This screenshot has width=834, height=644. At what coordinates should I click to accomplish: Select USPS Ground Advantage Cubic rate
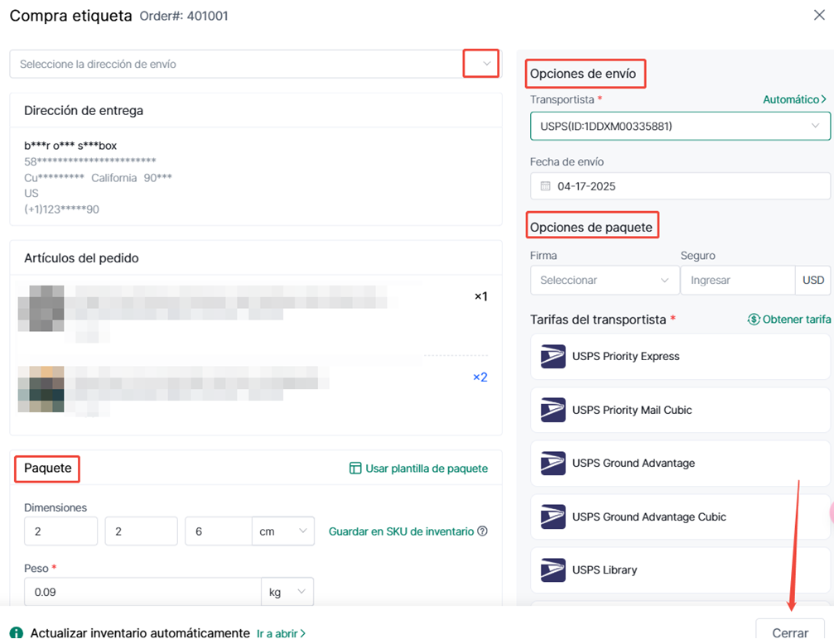(680, 517)
